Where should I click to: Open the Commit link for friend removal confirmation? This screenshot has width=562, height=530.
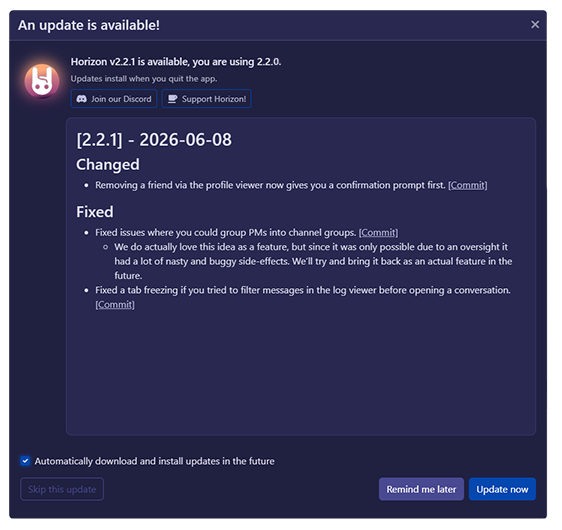[467, 185]
